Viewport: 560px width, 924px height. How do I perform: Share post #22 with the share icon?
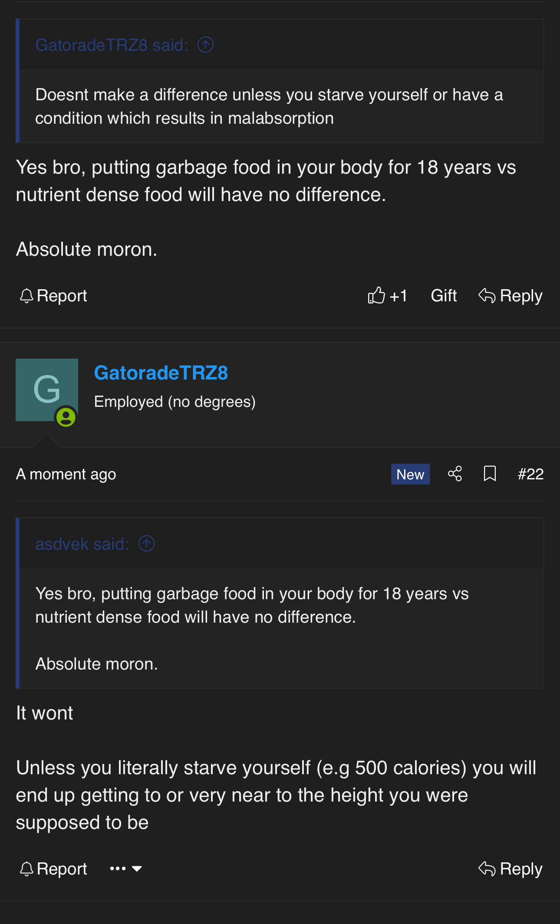pos(455,474)
